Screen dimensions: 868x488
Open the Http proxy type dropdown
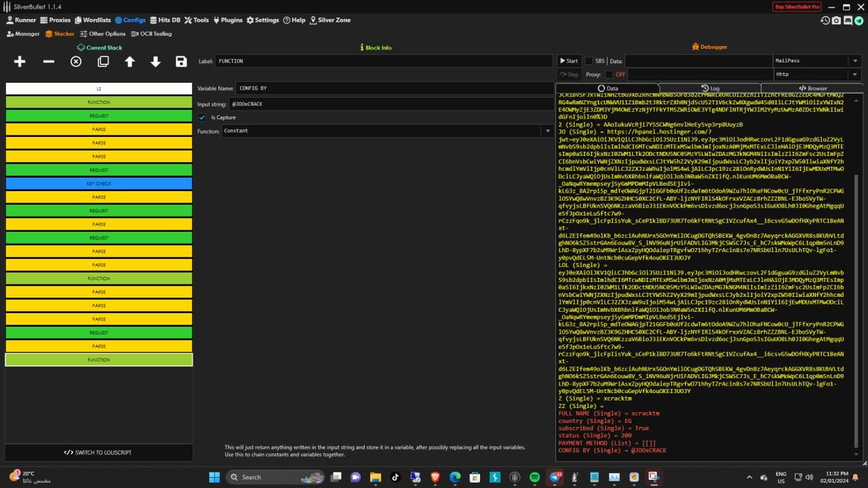pos(854,75)
